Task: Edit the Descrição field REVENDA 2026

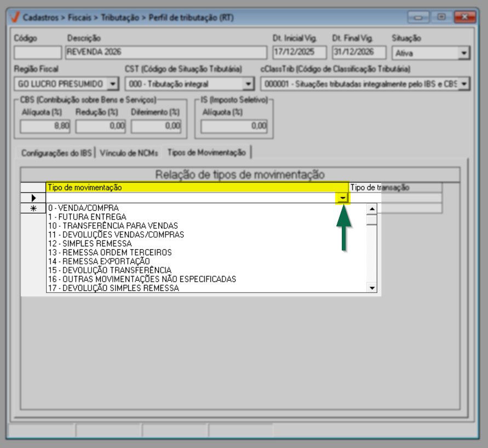Action: pos(166,52)
